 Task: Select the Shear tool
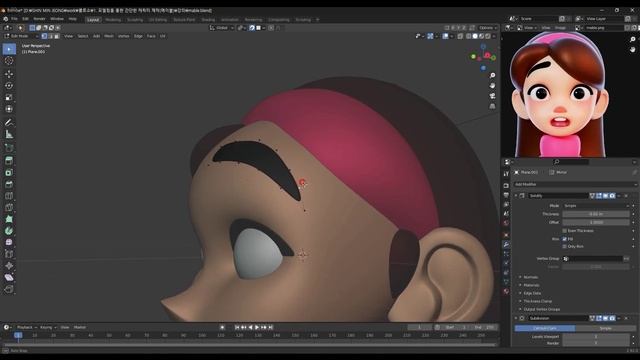[9, 278]
